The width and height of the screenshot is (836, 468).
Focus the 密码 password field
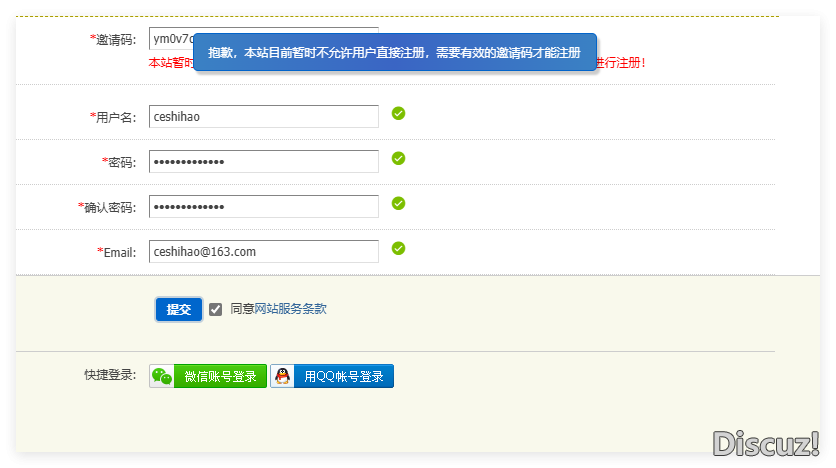[264, 162]
